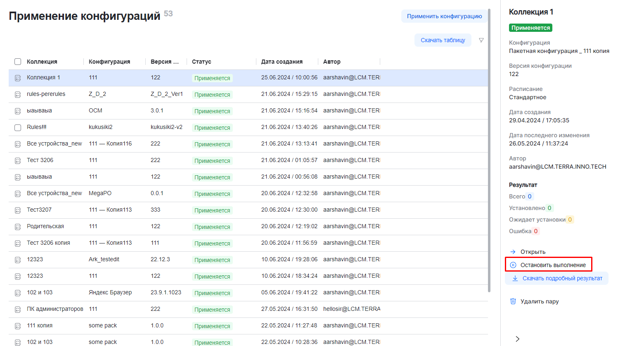644x346 pixels.
Task: Open the MegaPO configuration row
Action: point(100,193)
